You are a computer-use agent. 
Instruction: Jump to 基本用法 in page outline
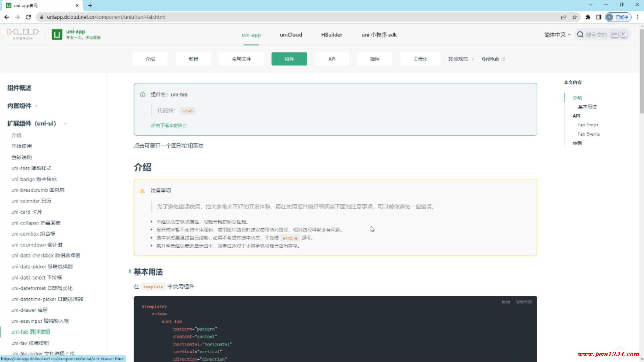click(x=587, y=107)
